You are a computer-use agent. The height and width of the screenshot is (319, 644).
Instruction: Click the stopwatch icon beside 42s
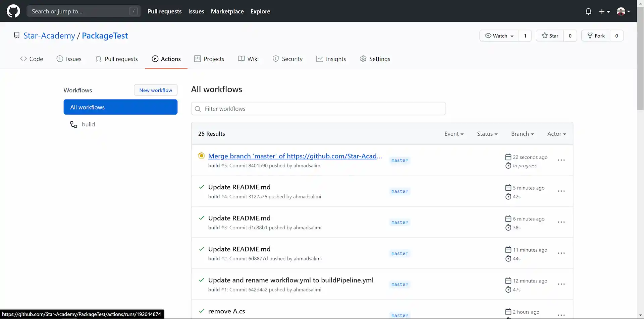pyautogui.click(x=508, y=196)
